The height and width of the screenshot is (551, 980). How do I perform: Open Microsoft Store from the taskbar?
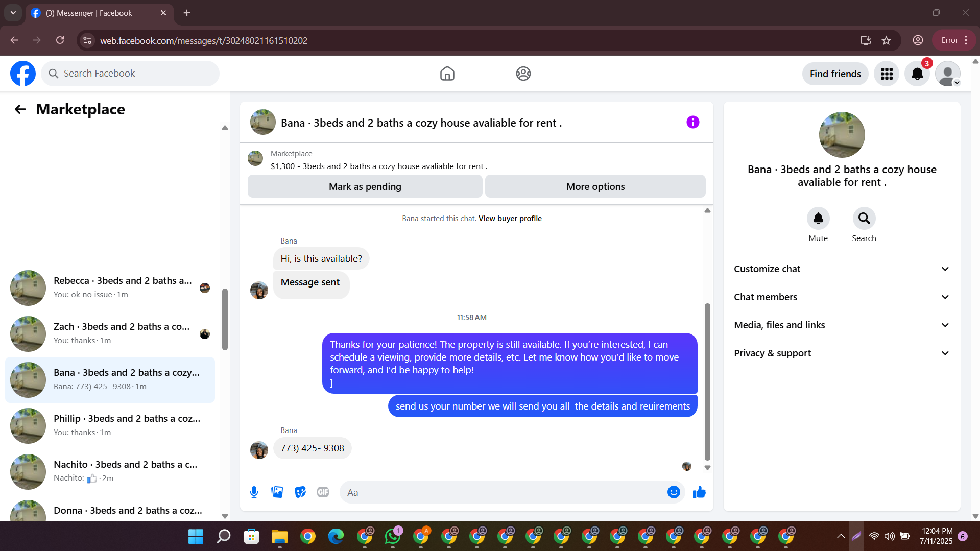click(251, 536)
